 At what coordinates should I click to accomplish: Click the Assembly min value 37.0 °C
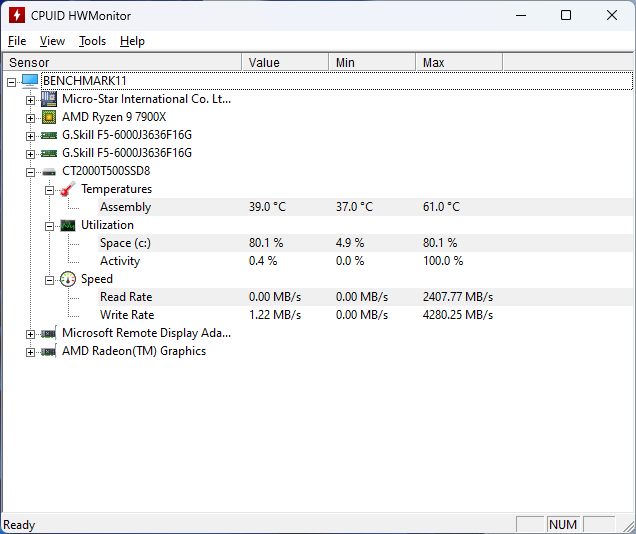tap(354, 207)
